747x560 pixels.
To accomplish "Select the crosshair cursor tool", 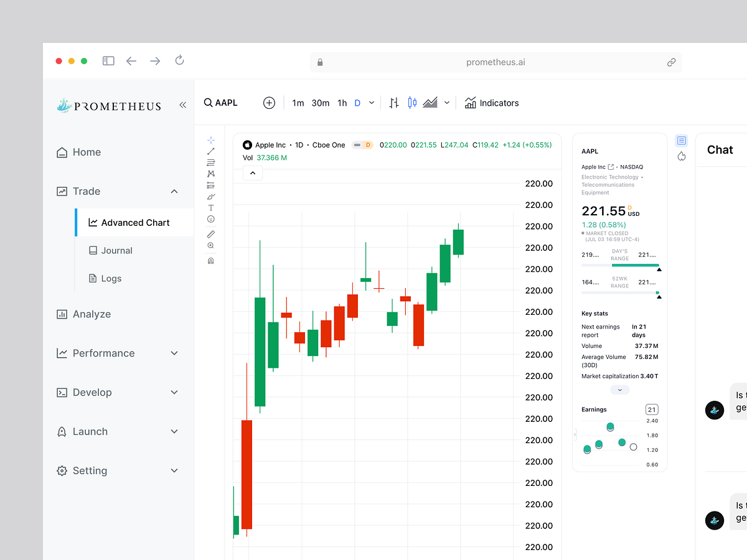I will click(x=211, y=140).
